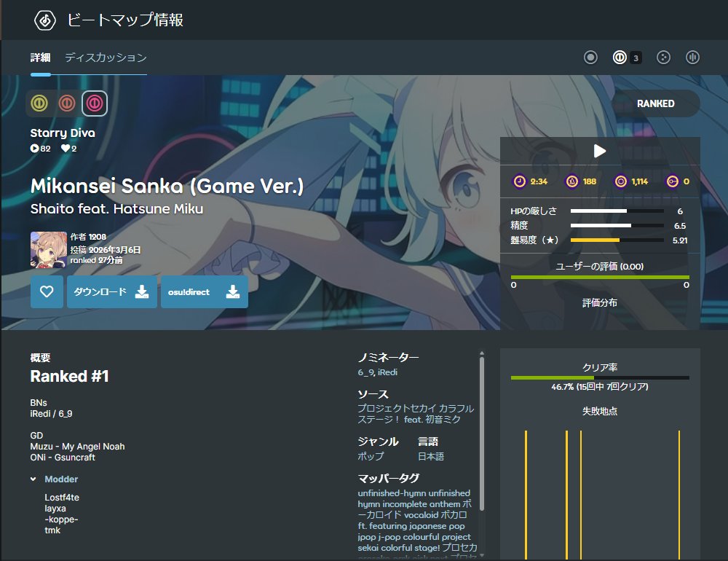The image size is (728, 561).
Task: Click the play count icon beside 82
Action: click(34, 149)
